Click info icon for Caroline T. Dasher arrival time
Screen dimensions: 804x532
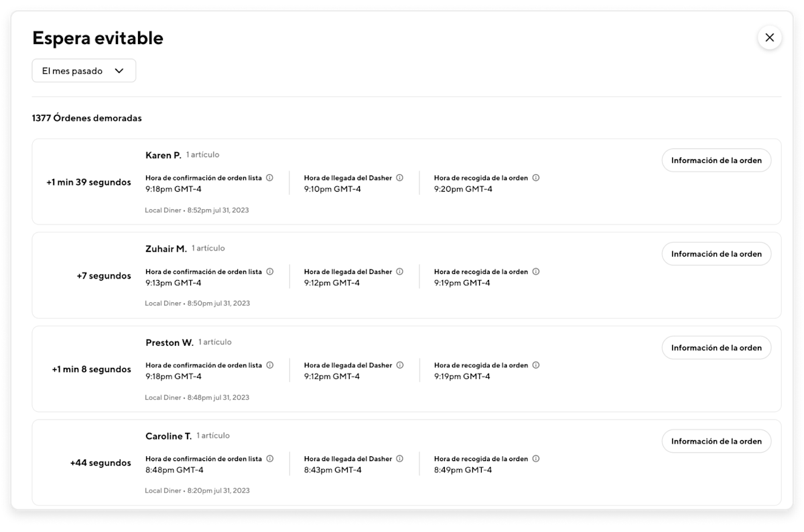click(x=399, y=459)
